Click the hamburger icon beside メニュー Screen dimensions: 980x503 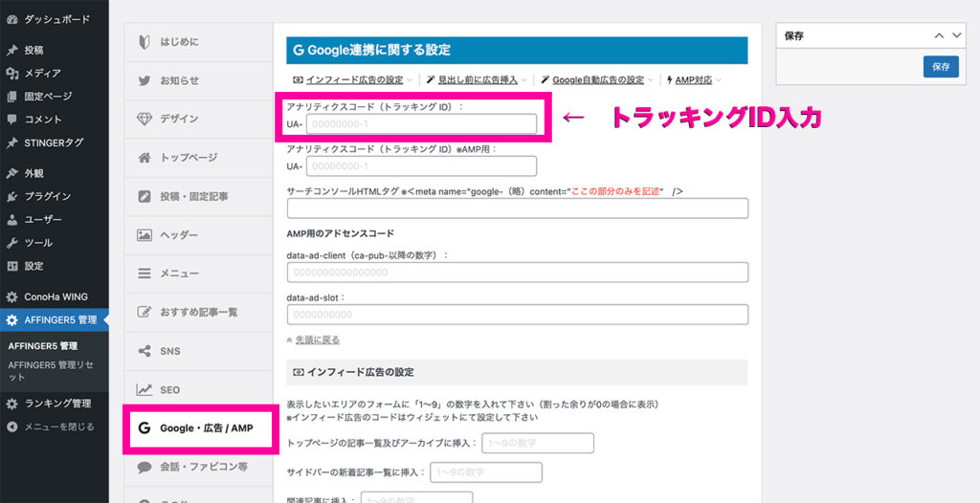(x=145, y=273)
